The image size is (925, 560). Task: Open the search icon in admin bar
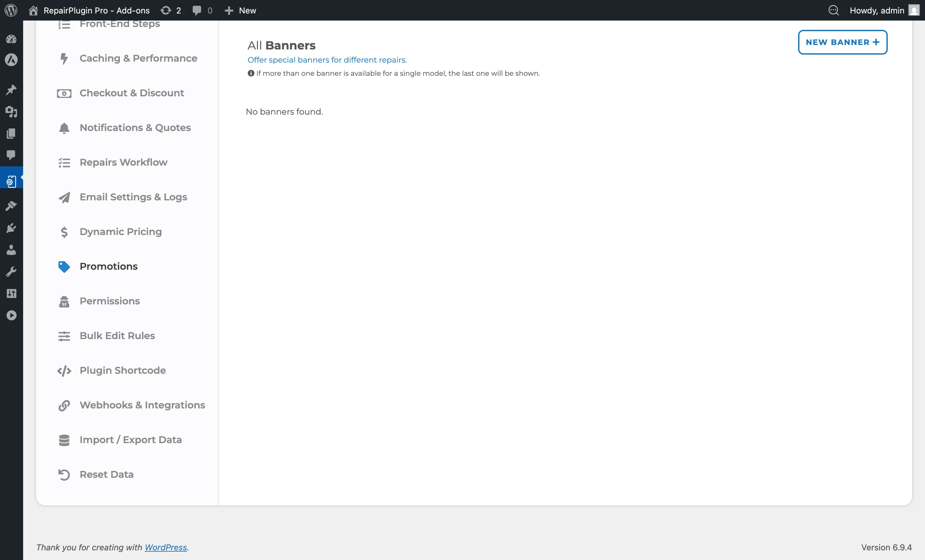[x=833, y=10]
